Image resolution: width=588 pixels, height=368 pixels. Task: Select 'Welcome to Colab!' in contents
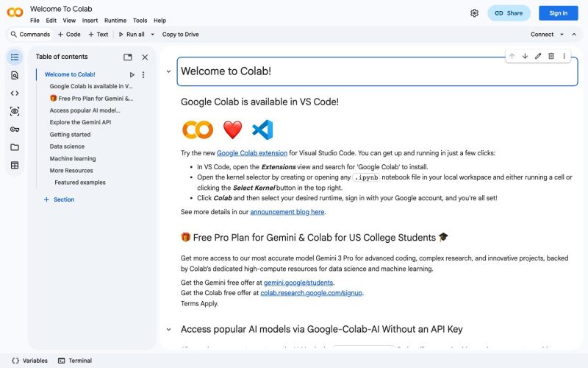[70, 74]
